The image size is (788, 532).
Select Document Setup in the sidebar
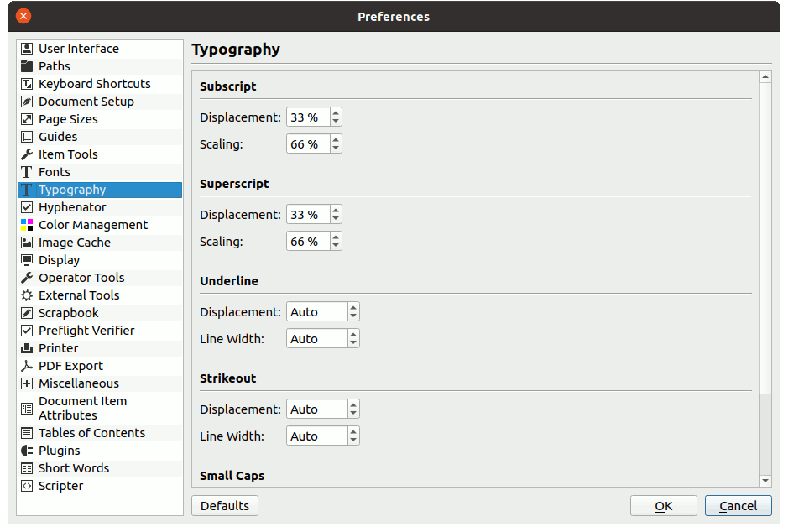[x=86, y=102]
